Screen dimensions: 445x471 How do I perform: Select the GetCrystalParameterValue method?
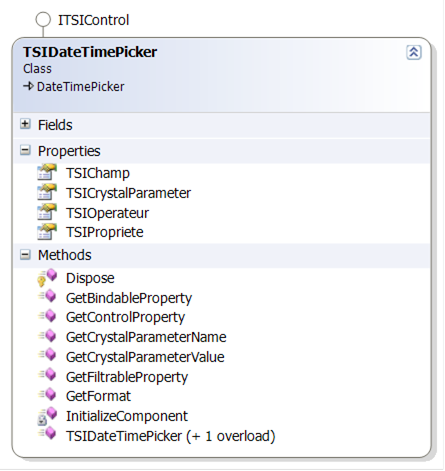(x=145, y=357)
